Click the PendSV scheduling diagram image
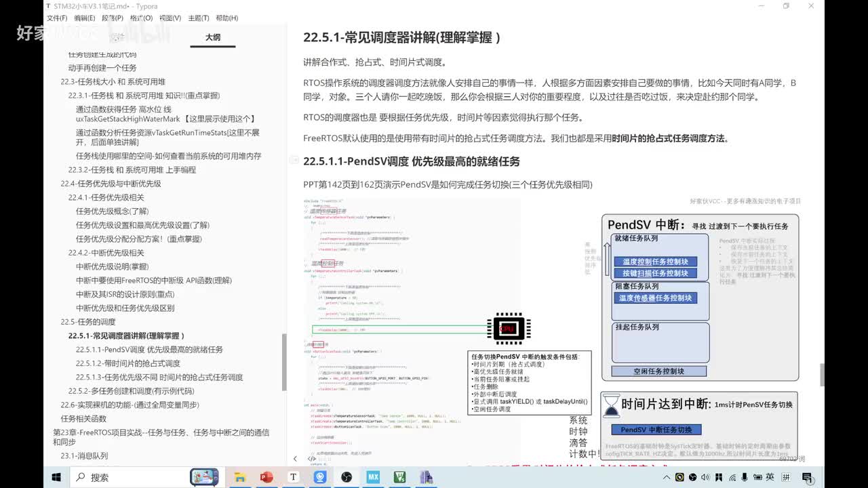868x488 pixels. (552, 331)
